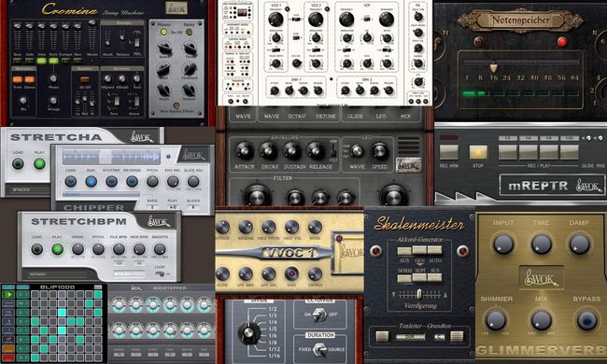Click Glimmerverb's INPUT knob
This screenshot has width=607, height=364.
tap(502, 245)
